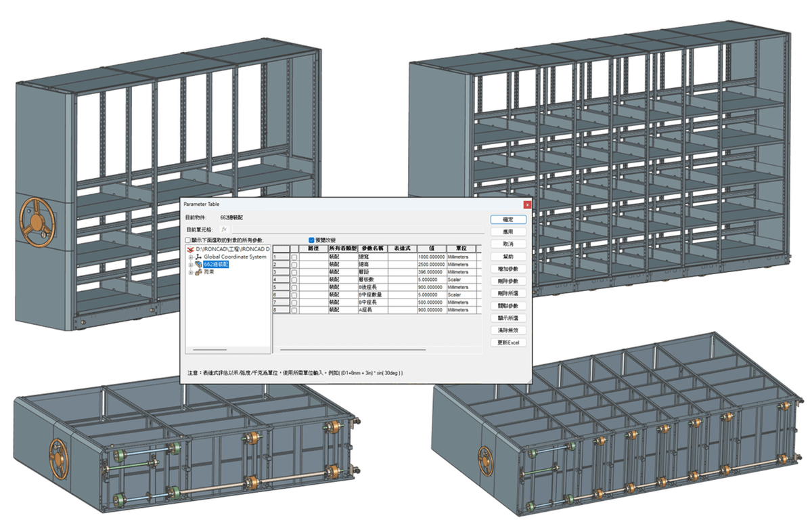
Task: Select the 1000.000000 value cell
Action: coord(431,257)
